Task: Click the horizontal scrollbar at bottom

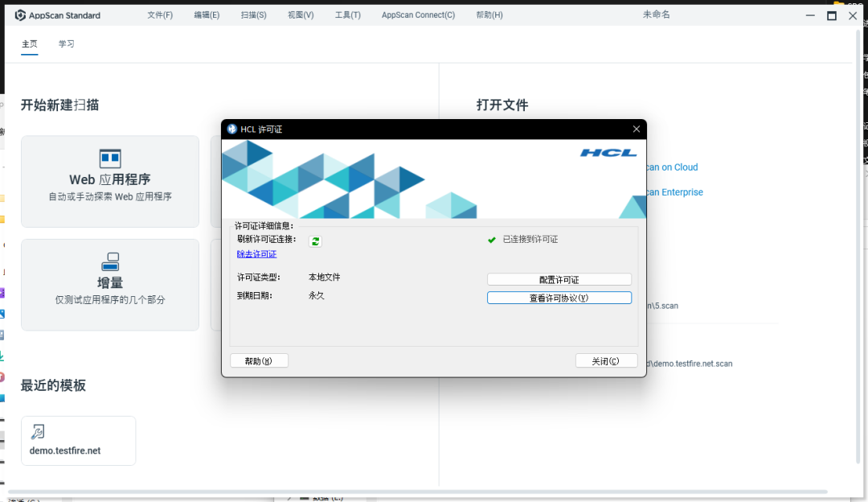Action: point(418,492)
